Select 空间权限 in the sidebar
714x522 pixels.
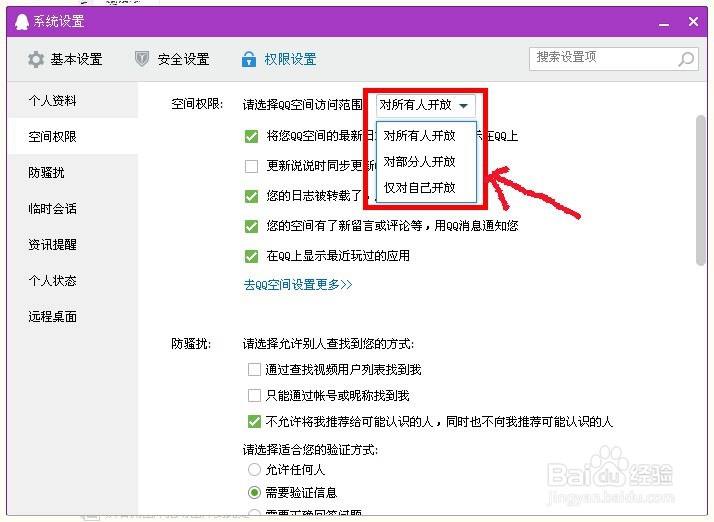(x=73, y=136)
